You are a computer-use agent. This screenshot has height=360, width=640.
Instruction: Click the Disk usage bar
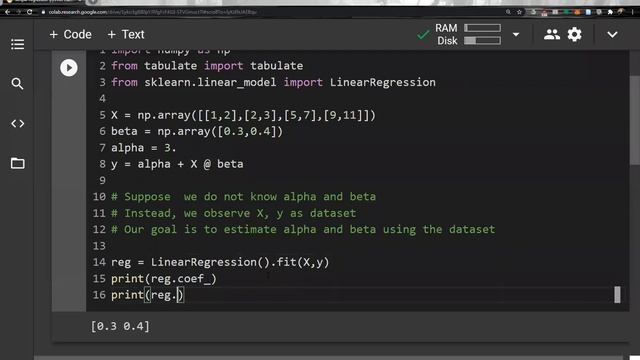point(482,40)
